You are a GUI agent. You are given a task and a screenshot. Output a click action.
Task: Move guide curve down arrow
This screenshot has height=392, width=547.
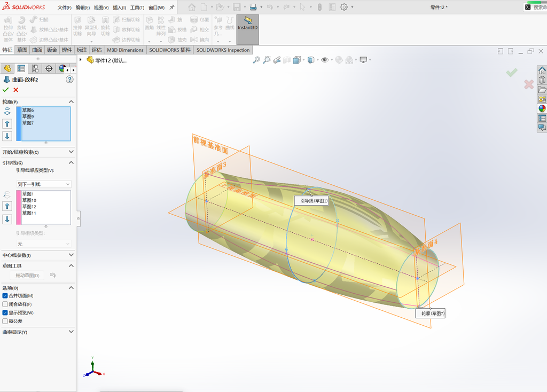click(7, 219)
